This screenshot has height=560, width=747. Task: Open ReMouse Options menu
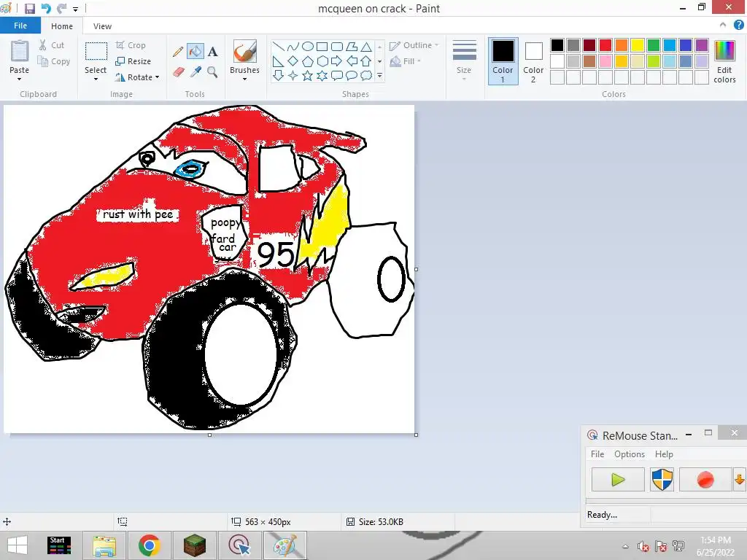coord(630,454)
